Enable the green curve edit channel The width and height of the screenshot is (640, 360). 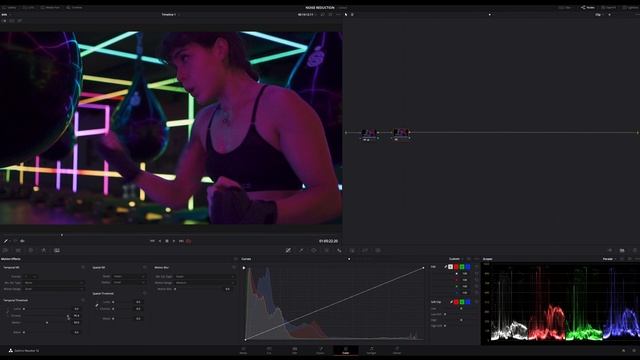tap(462, 267)
